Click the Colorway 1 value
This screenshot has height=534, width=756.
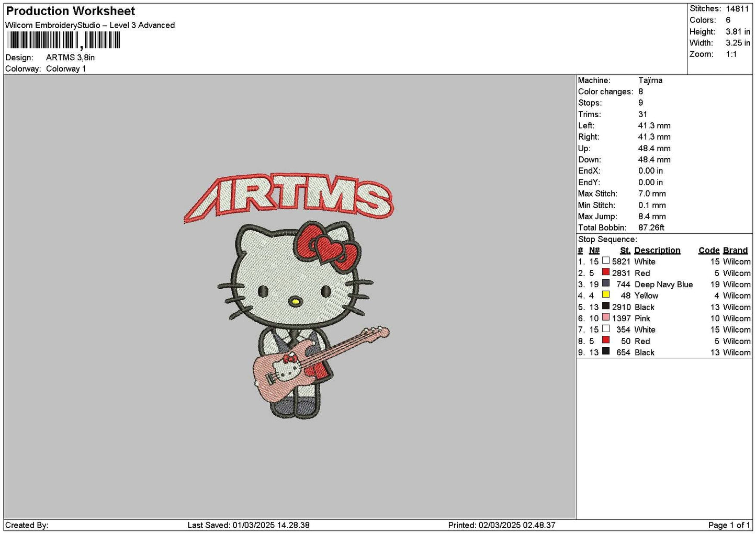click(66, 69)
